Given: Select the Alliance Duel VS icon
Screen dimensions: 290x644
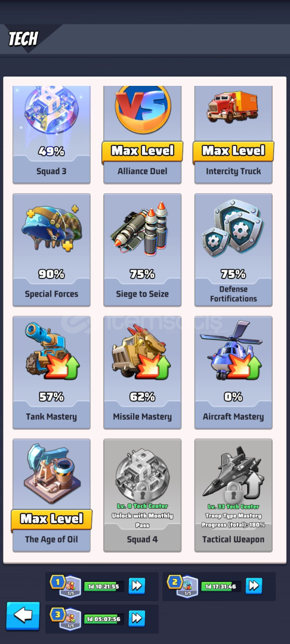Looking at the screenshot, I should pyautogui.click(x=143, y=109).
